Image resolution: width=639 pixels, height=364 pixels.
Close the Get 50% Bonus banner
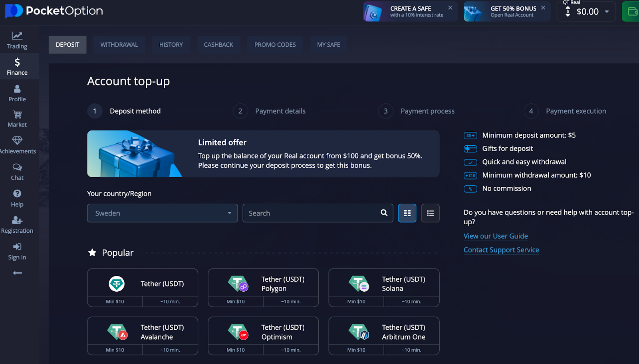(543, 8)
